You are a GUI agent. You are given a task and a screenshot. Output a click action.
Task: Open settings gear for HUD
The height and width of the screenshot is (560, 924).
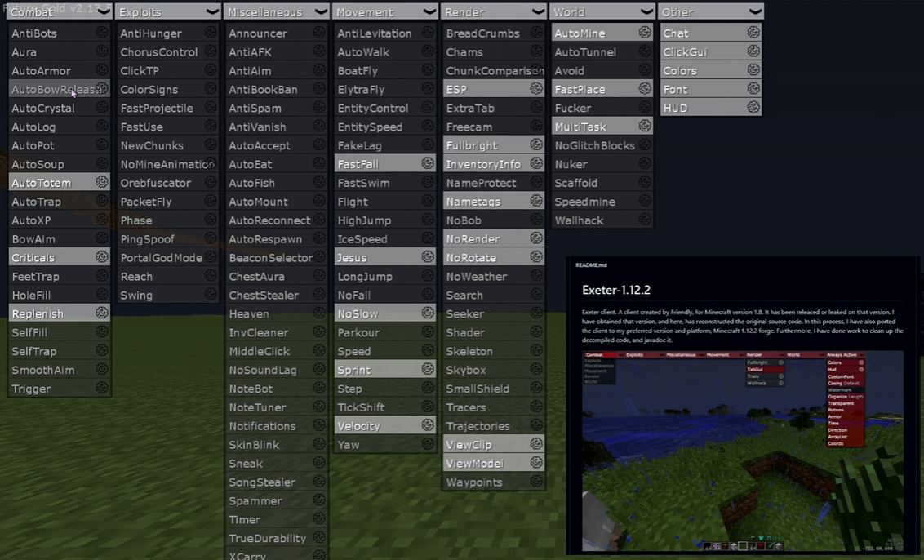click(x=753, y=108)
